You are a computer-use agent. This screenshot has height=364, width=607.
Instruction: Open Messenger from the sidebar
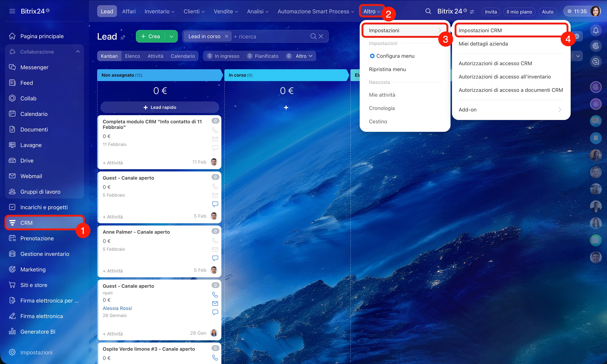tap(34, 67)
